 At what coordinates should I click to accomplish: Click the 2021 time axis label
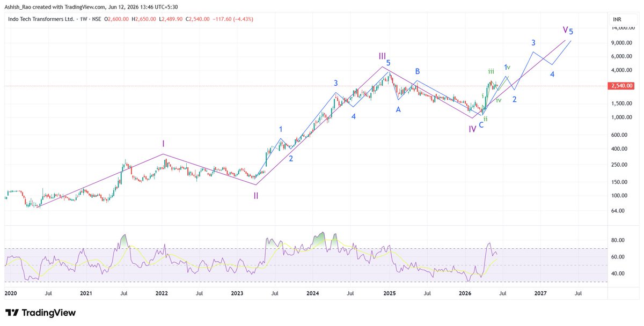coord(86,293)
